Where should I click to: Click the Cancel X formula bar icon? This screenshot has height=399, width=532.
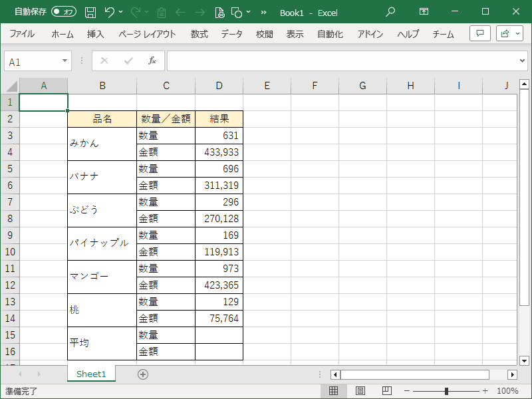click(x=104, y=61)
